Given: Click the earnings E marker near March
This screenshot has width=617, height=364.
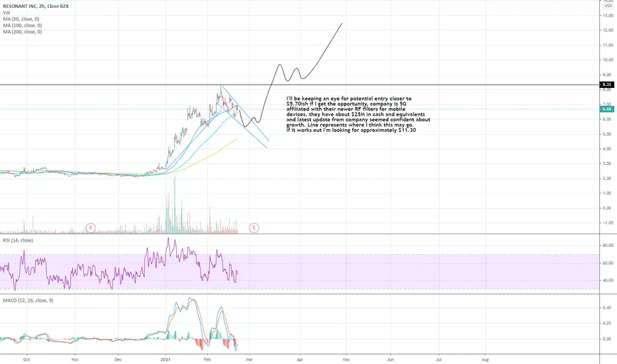Looking at the screenshot, I should (x=254, y=228).
